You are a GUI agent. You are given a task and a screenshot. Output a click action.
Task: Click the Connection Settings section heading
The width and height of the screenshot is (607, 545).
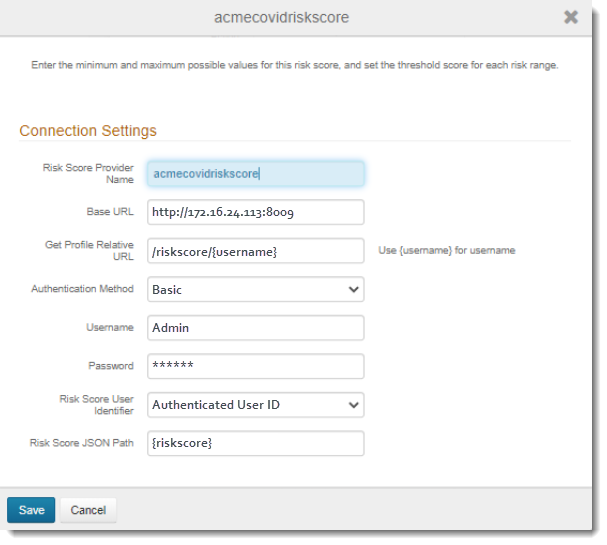88,131
